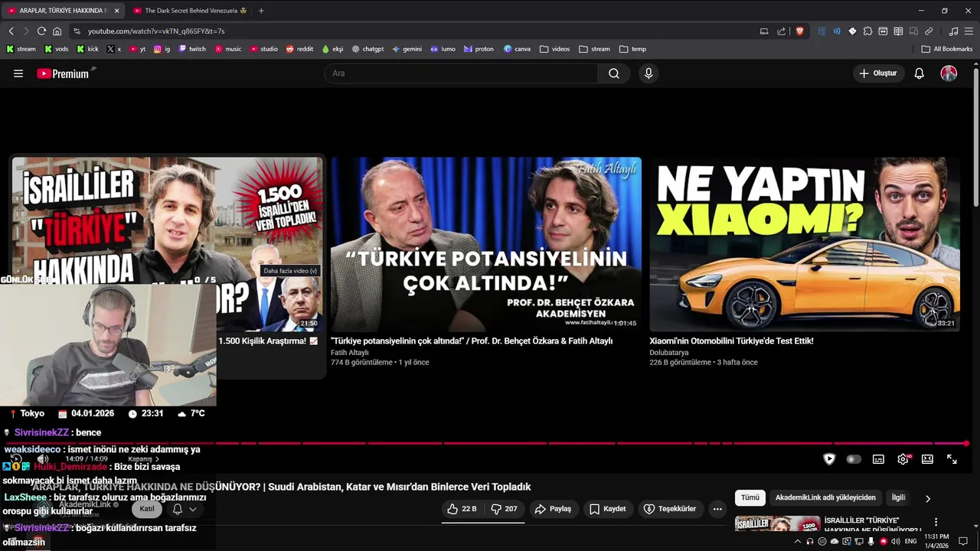Select the Tümü filter chip

tap(750, 497)
